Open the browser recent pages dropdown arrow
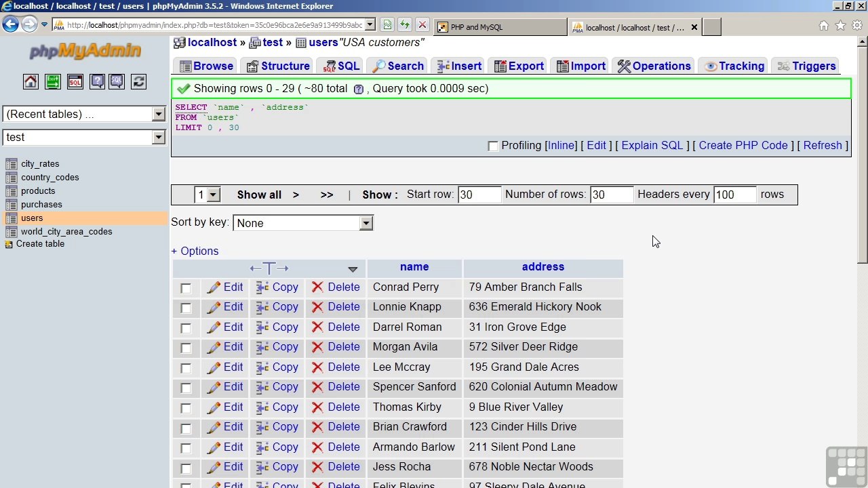The image size is (868, 488). 45,25
